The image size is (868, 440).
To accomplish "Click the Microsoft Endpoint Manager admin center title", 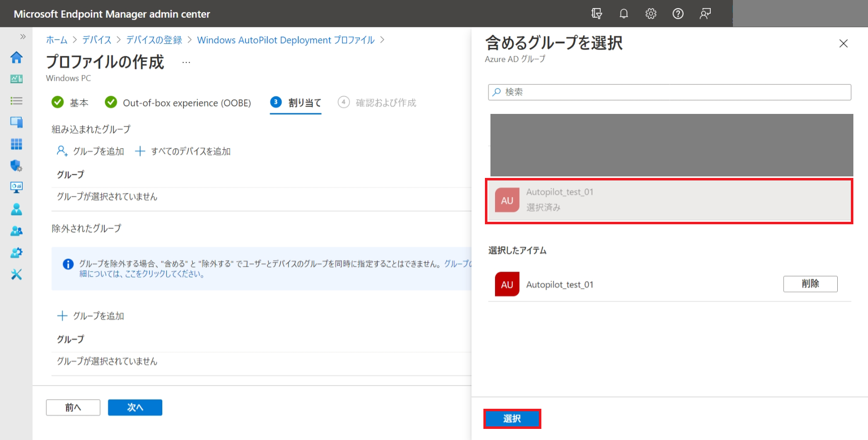I will (112, 14).
